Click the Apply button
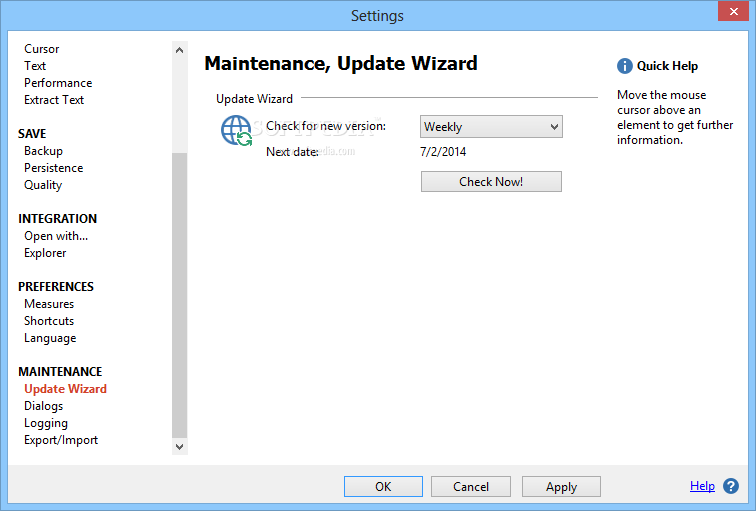The width and height of the screenshot is (756, 511). click(x=561, y=486)
